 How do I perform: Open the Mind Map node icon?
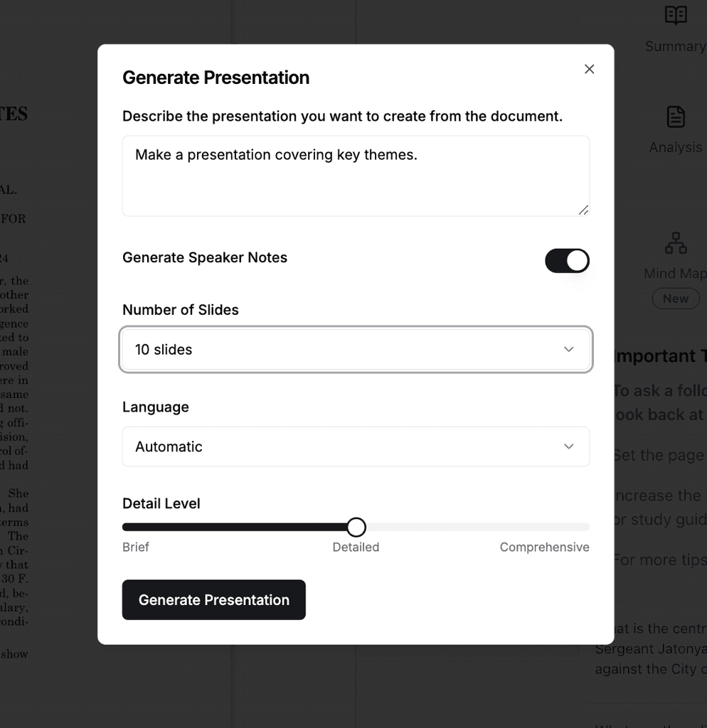pos(674,243)
